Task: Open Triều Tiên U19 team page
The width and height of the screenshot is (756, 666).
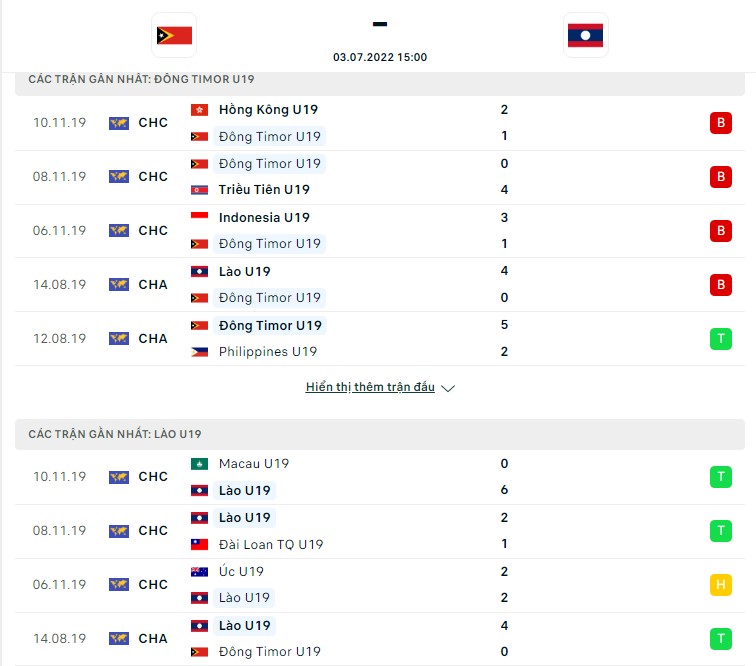Action: pos(264,190)
